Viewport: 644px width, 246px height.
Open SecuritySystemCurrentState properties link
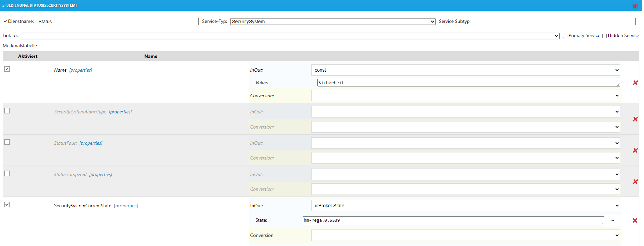[x=126, y=206]
